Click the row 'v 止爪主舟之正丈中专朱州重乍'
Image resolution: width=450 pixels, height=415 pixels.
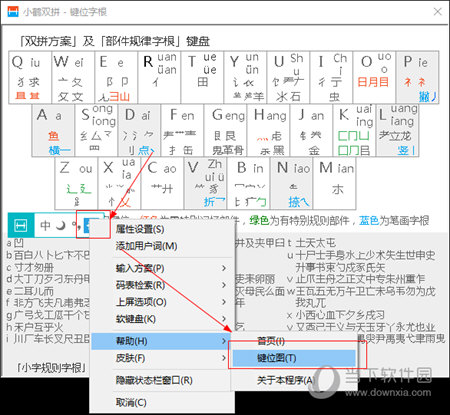(356, 278)
